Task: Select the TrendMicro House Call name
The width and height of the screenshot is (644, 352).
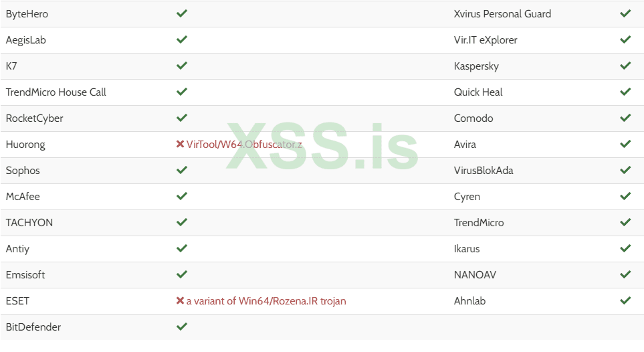Action: (x=56, y=92)
